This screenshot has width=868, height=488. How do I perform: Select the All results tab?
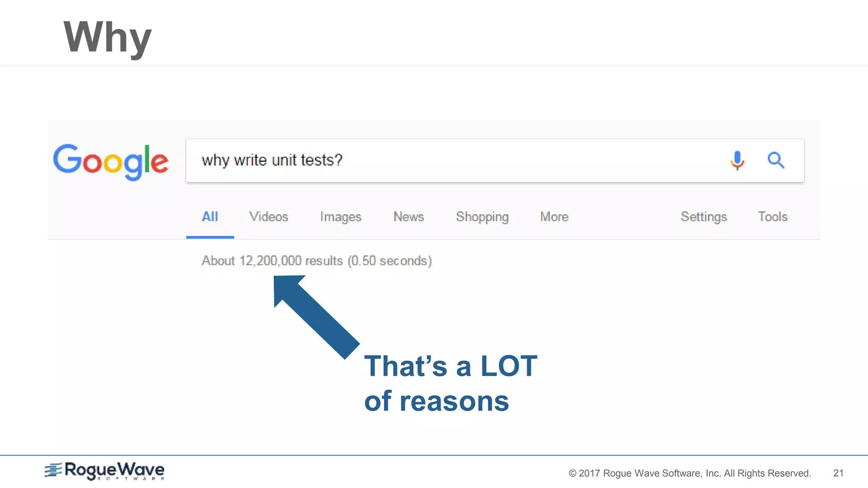[210, 217]
